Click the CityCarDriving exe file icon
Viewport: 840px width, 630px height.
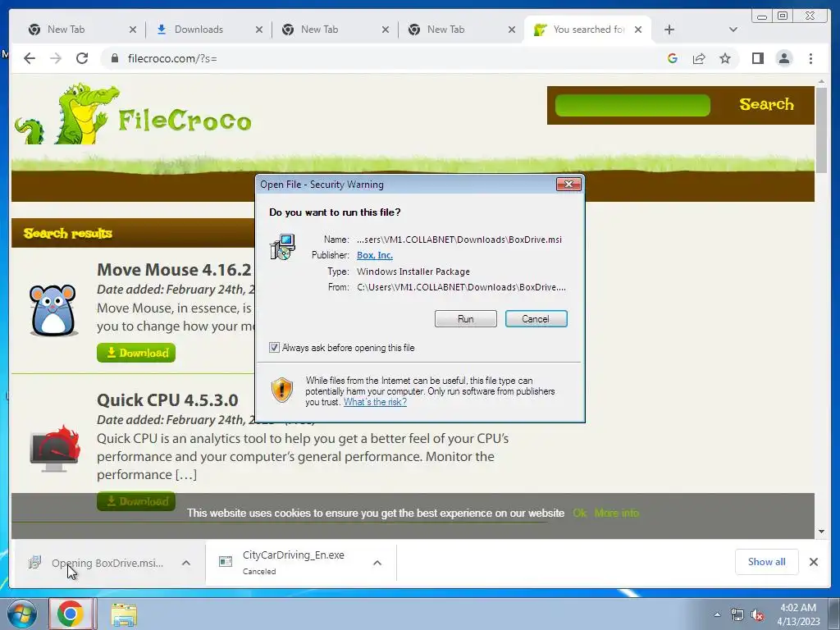226,561
